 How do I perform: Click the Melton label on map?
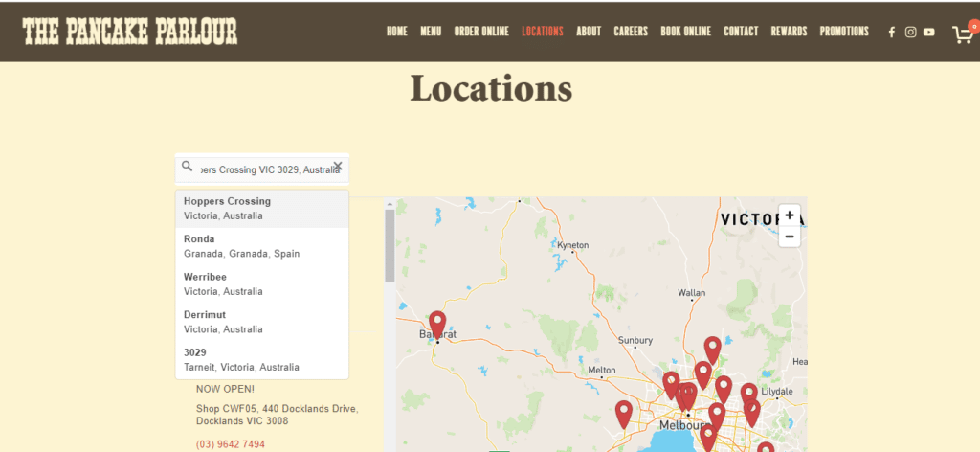pyautogui.click(x=602, y=370)
